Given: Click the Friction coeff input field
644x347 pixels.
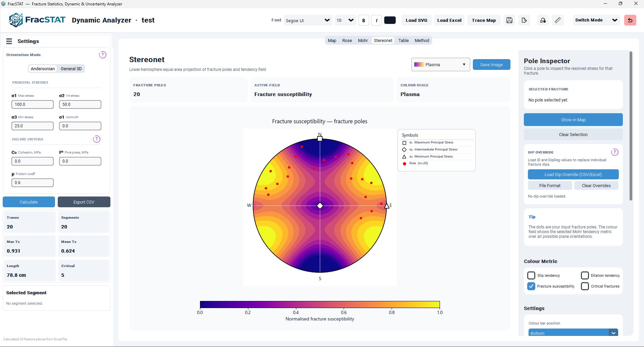Looking at the screenshot, I should click(x=33, y=183).
